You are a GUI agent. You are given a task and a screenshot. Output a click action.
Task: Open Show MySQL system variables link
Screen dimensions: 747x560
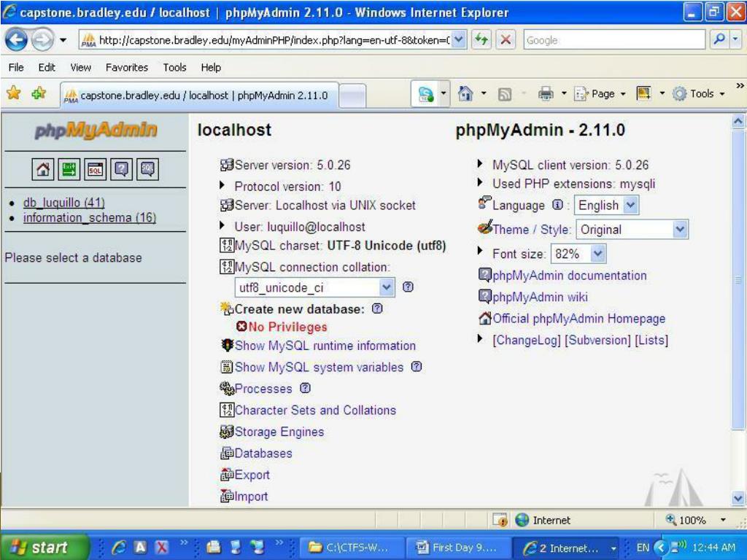click(319, 367)
